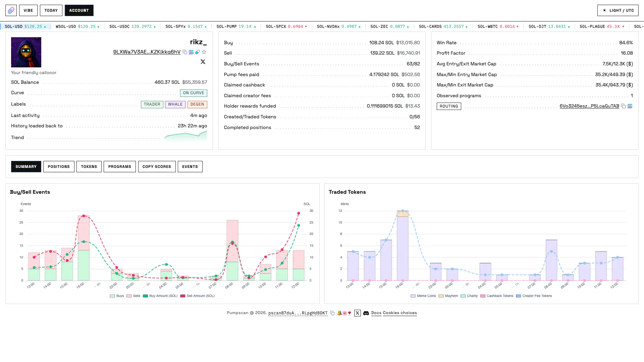This screenshot has width=644, height=362.
Task: Open the Docs link in footer
Action: click(x=376, y=313)
